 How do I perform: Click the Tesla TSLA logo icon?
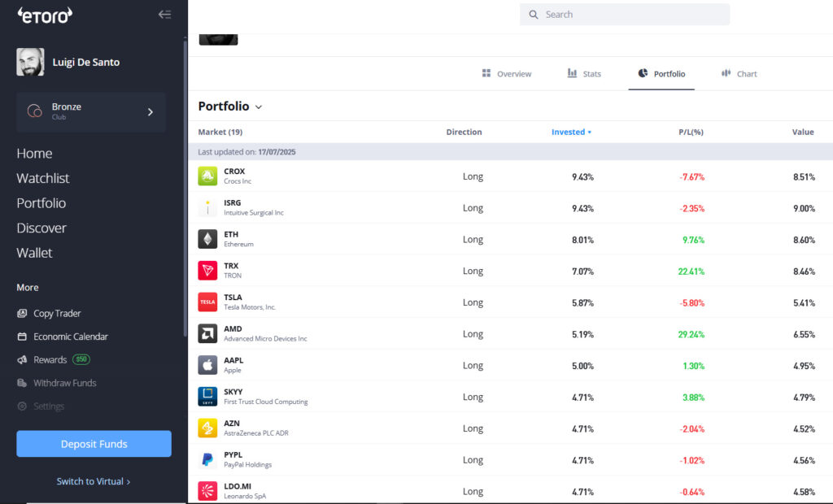point(207,302)
